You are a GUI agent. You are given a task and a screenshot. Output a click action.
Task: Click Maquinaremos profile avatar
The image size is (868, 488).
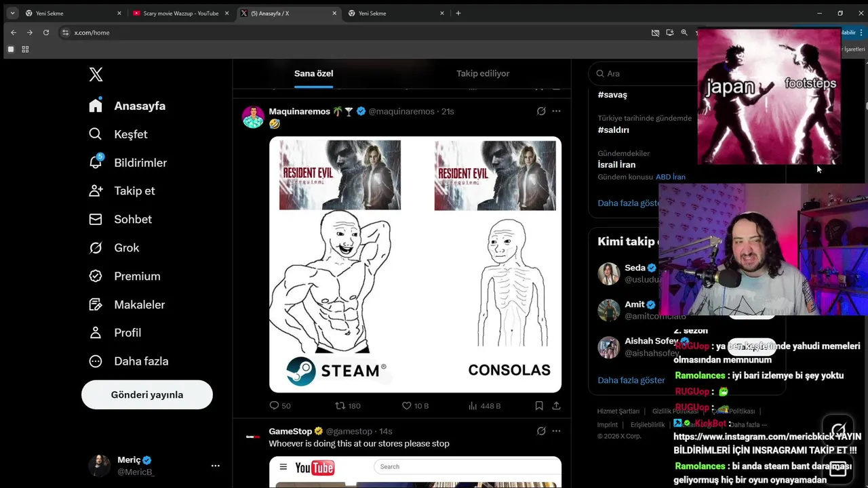click(x=253, y=117)
